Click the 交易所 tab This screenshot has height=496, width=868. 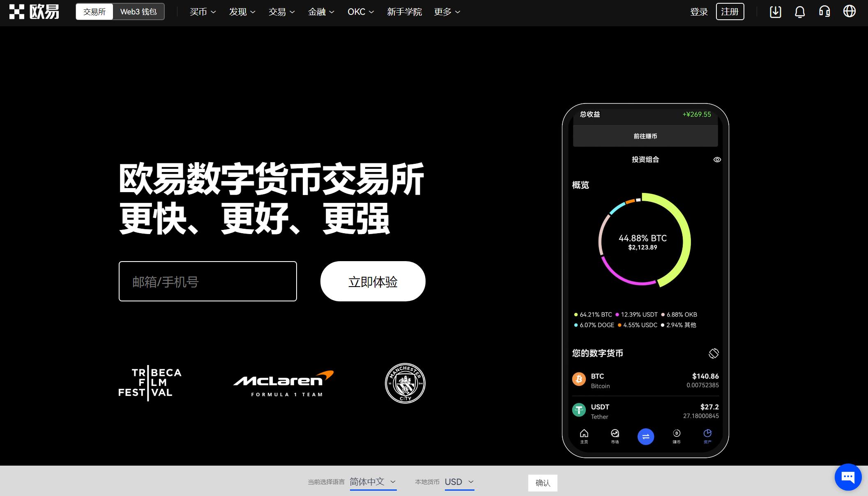pyautogui.click(x=94, y=12)
